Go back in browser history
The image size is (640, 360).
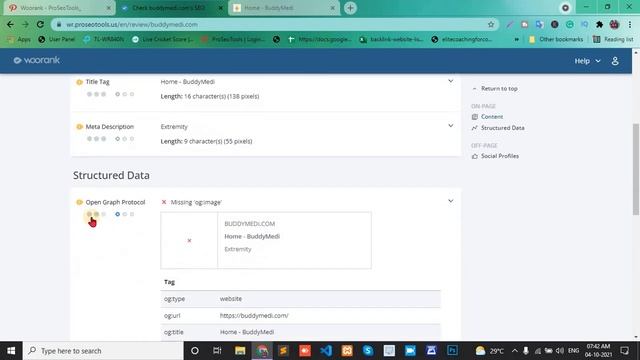pos(10,24)
